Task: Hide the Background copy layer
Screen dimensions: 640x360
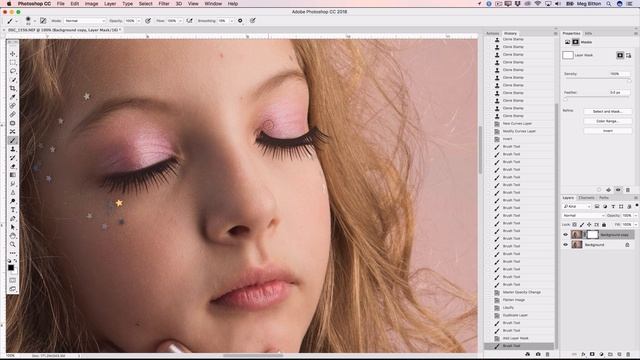Action: 566,235
